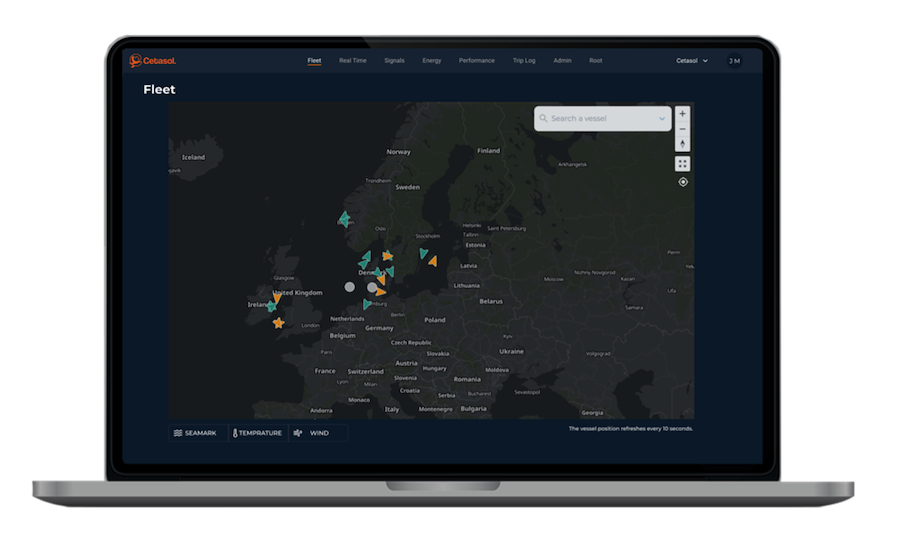Screen dimensions: 900x548
Task: Reset map bearing with compass icon
Action: [683, 144]
